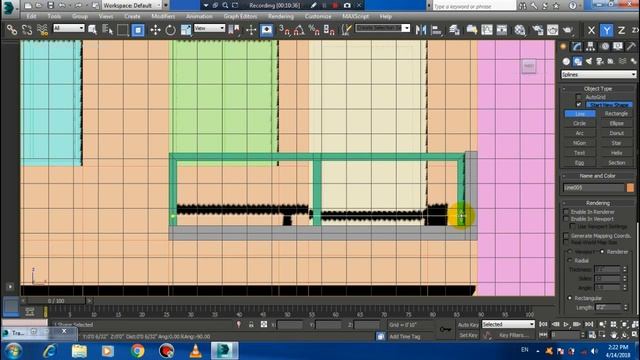Click the time slider 0/100 handle
The width and height of the screenshot is (640, 360).
[x=56, y=301]
